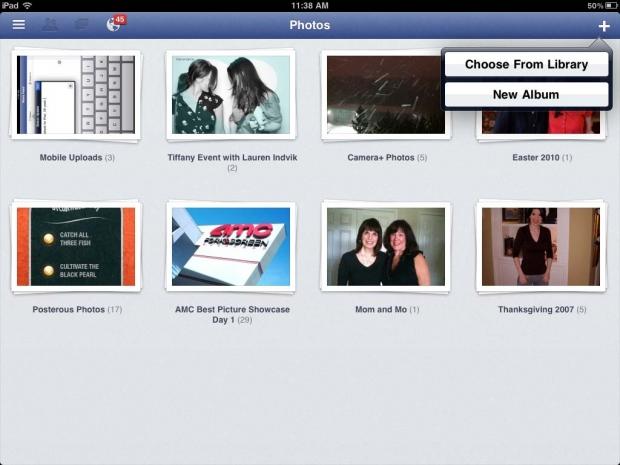Open the messages icon
The width and height of the screenshot is (620, 465).
[81, 25]
